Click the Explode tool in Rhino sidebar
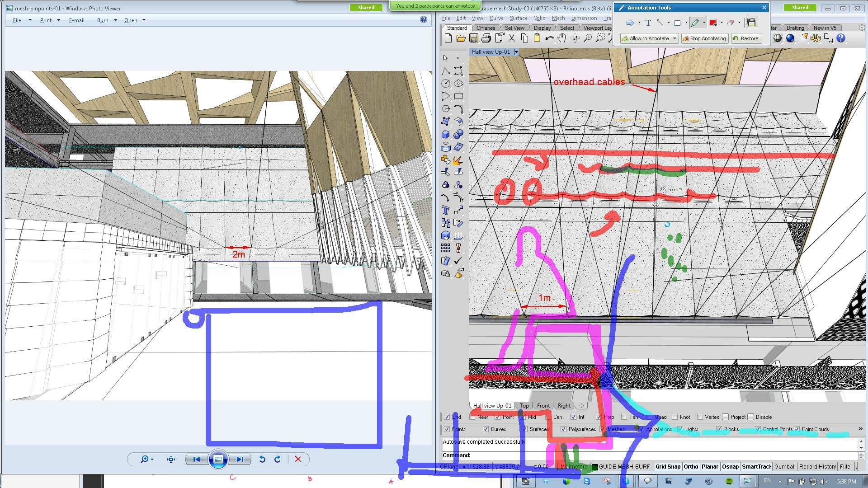The width and height of the screenshot is (868, 488). click(458, 160)
